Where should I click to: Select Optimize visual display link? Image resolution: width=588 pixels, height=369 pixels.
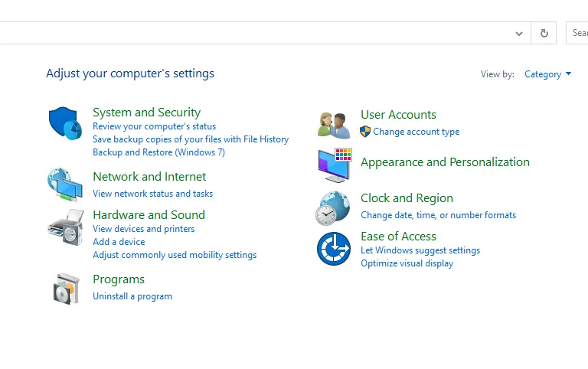[x=407, y=263]
